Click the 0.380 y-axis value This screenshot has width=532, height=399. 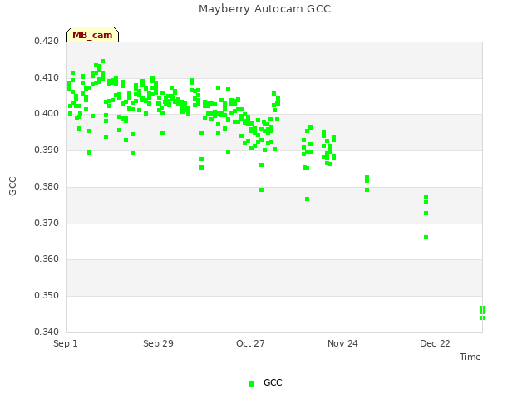click(x=47, y=186)
